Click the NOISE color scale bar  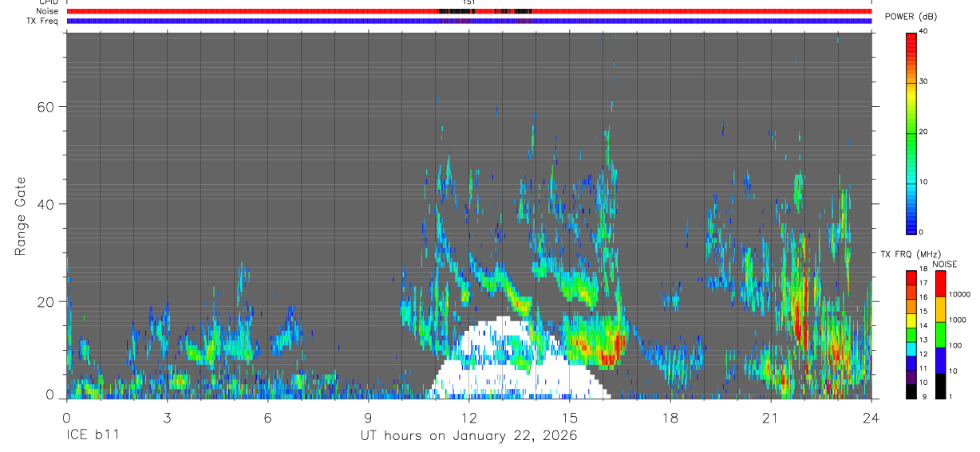941,333
